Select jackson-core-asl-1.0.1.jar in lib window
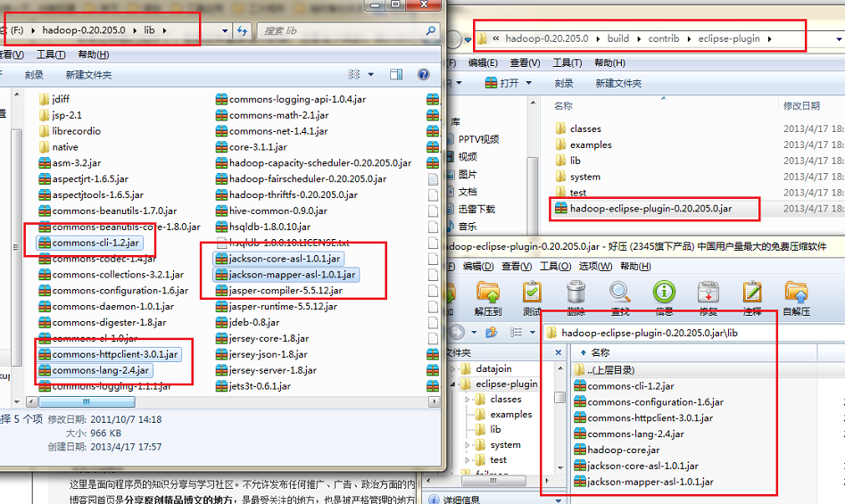Image resolution: width=845 pixels, height=504 pixels. click(278, 259)
